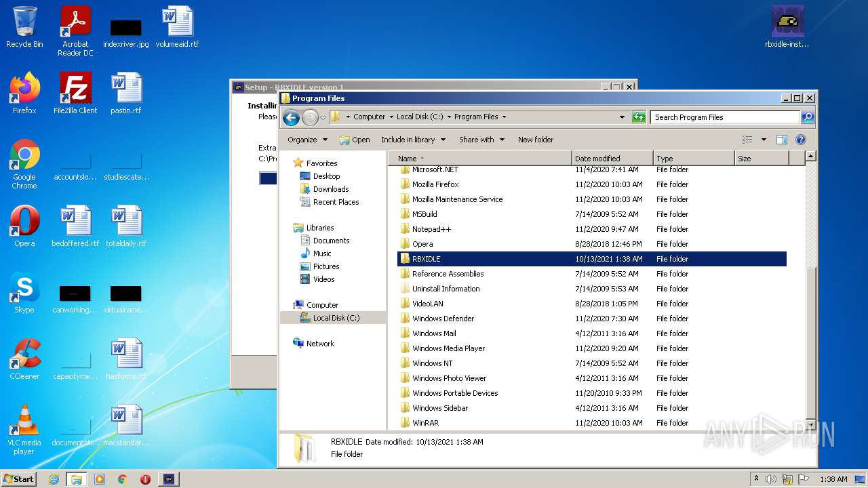868x488 pixels.
Task: Launch FileZilla Client desktop icon
Action: (75, 94)
